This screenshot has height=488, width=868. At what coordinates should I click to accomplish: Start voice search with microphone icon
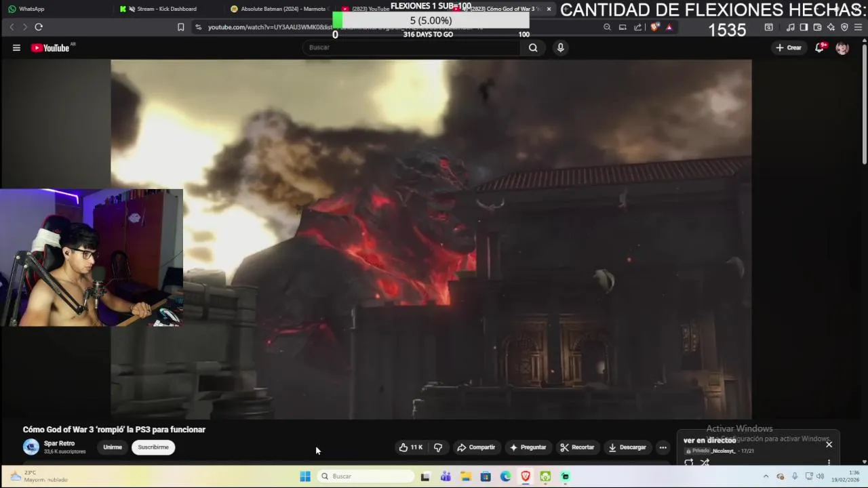pyautogui.click(x=560, y=47)
